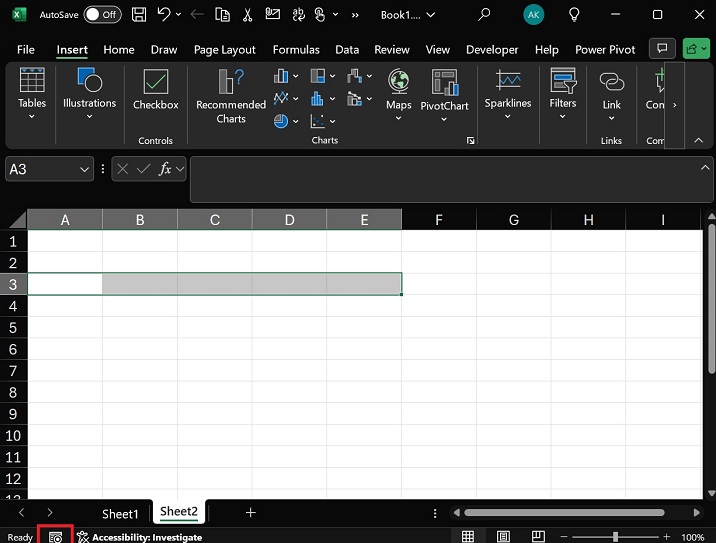Click the Undo arrow icon
Viewport: 716px width, 543px height.
pos(164,15)
